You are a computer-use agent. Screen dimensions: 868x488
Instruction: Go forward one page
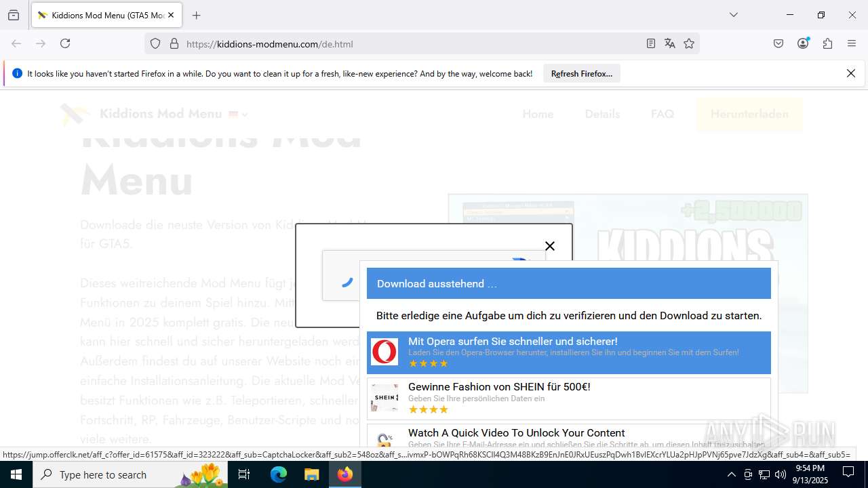41,43
